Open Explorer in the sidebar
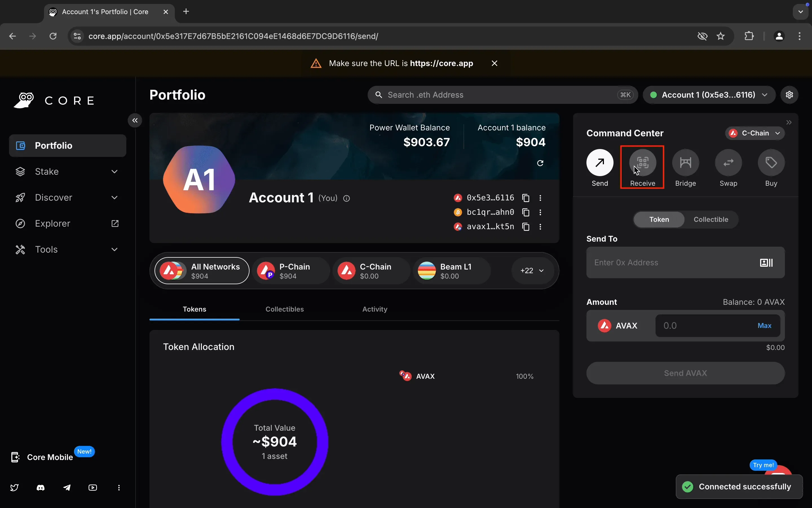This screenshot has height=508, width=812. click(x=67, y=224)
